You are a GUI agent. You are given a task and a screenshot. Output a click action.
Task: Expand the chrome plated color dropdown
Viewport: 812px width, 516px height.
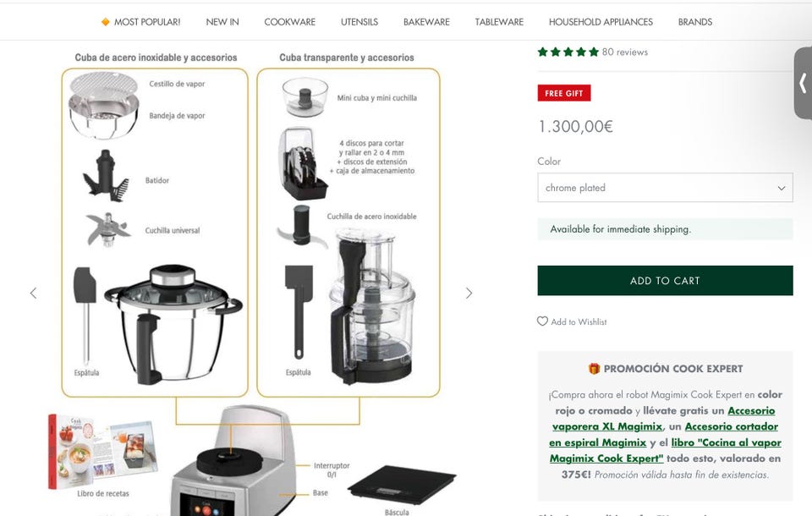(x=665, y=188)
